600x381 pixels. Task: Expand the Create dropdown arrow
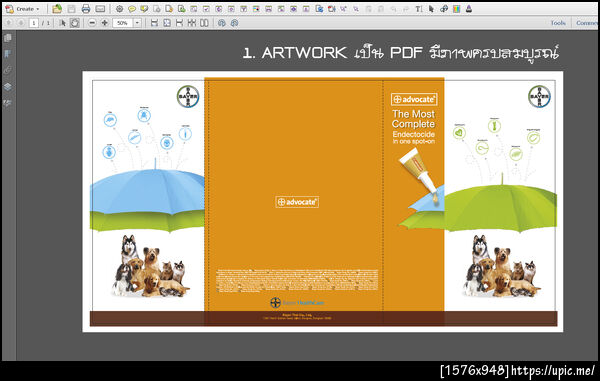pos(38,9)
